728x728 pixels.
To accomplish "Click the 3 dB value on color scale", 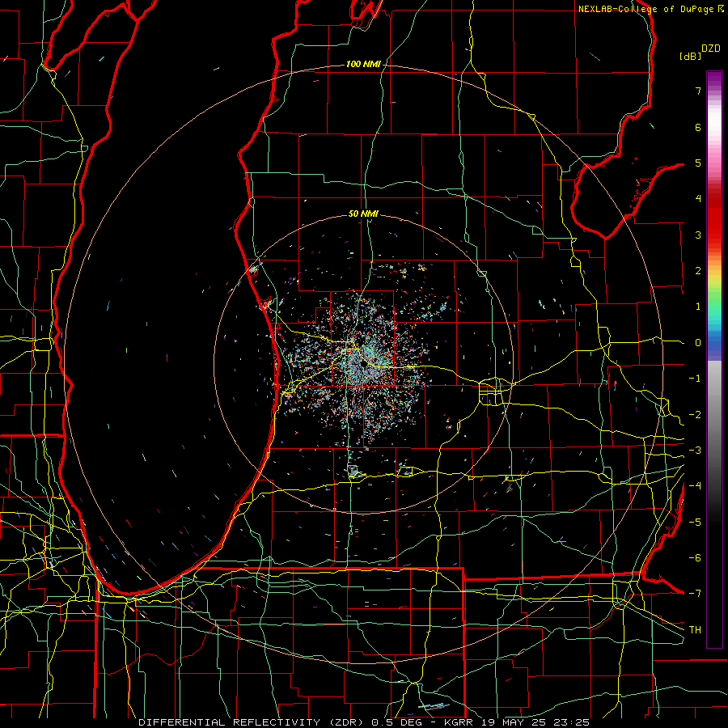I will click(x=698, y=235).
